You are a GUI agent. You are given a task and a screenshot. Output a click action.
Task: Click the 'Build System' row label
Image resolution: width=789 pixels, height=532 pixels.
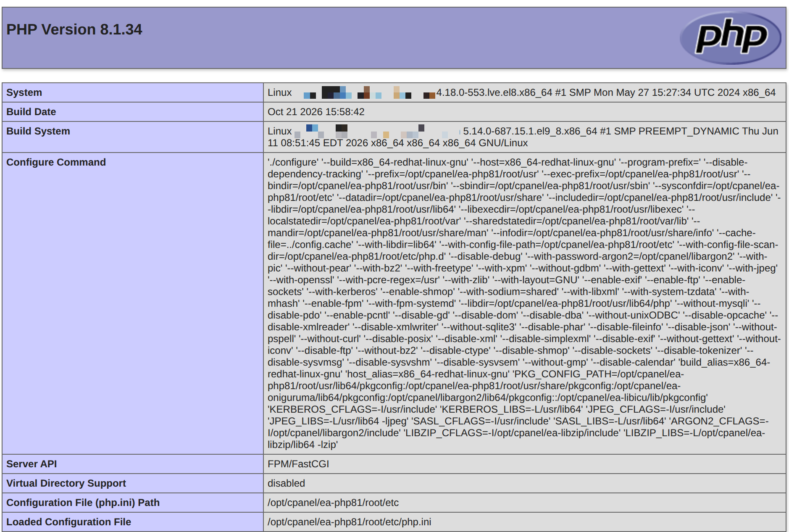tap(38, 131)
